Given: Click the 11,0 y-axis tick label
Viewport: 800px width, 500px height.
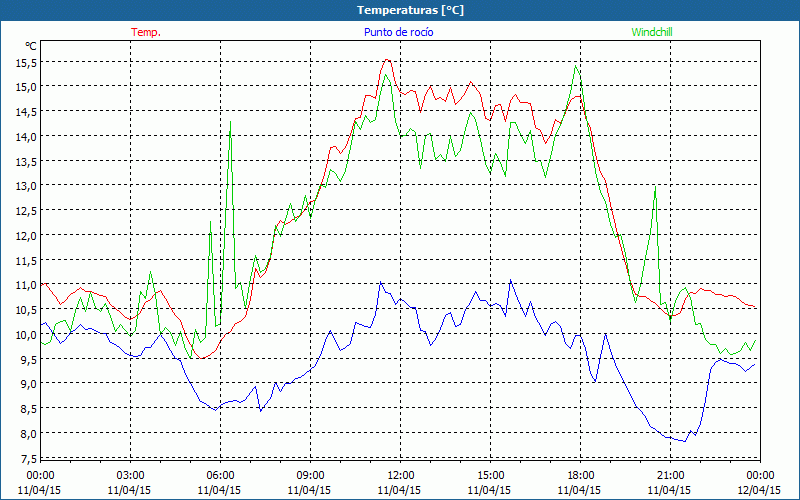Looking at the screenshot, I should click(x=27, y=285).
